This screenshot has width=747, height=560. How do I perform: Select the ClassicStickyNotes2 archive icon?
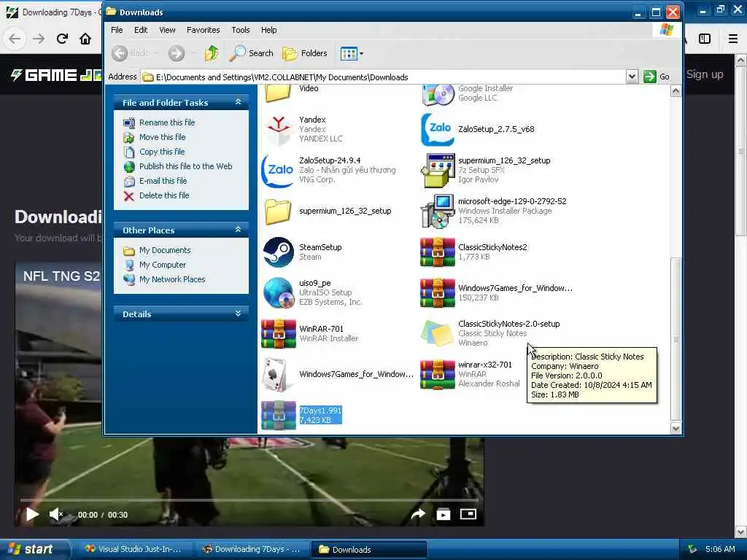pos(438,252)
